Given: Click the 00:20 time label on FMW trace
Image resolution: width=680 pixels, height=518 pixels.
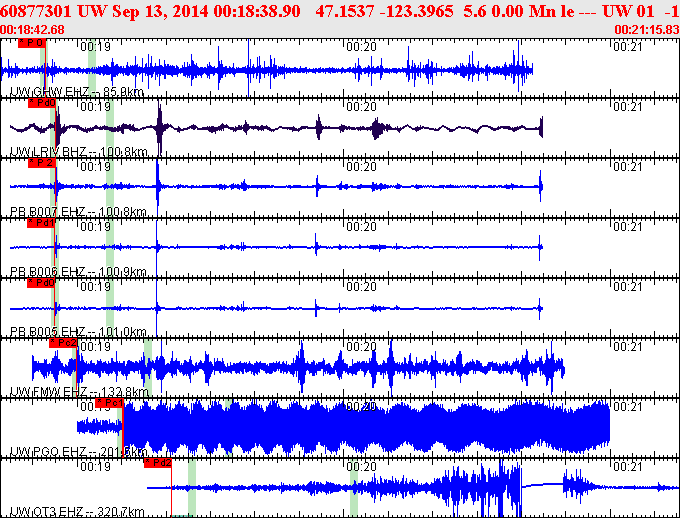Looking at the screenshot, I should click(361, 346).
